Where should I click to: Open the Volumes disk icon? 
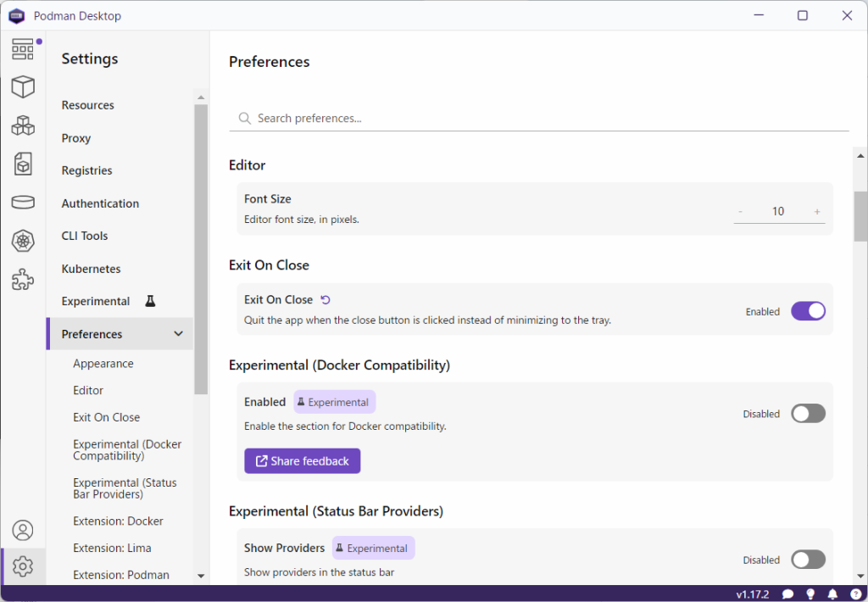[23, 202]
